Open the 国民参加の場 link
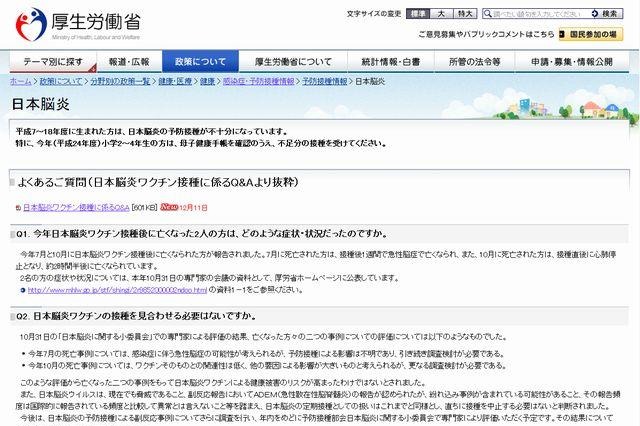 pyautogui.click(x=594, y=34)
